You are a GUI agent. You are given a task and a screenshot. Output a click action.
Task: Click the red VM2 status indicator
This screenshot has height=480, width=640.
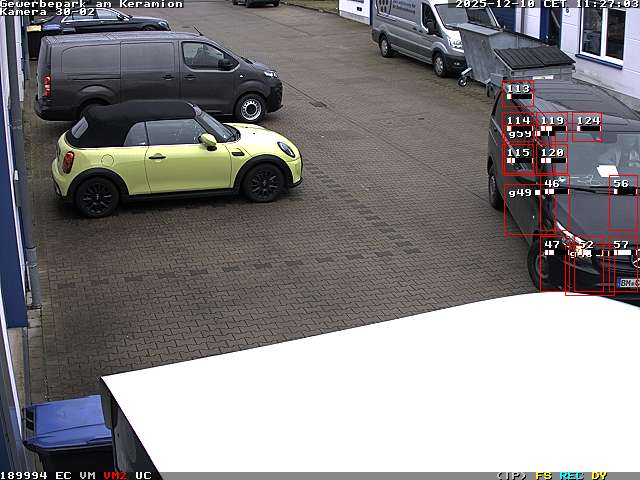point(115,475)
